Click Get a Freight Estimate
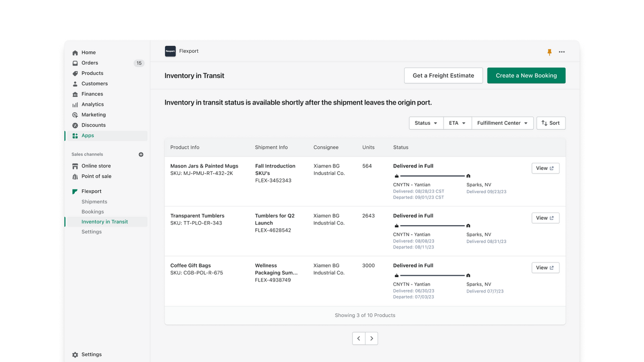The width and height of the screenshot is (644, 362). click(443, 75)
